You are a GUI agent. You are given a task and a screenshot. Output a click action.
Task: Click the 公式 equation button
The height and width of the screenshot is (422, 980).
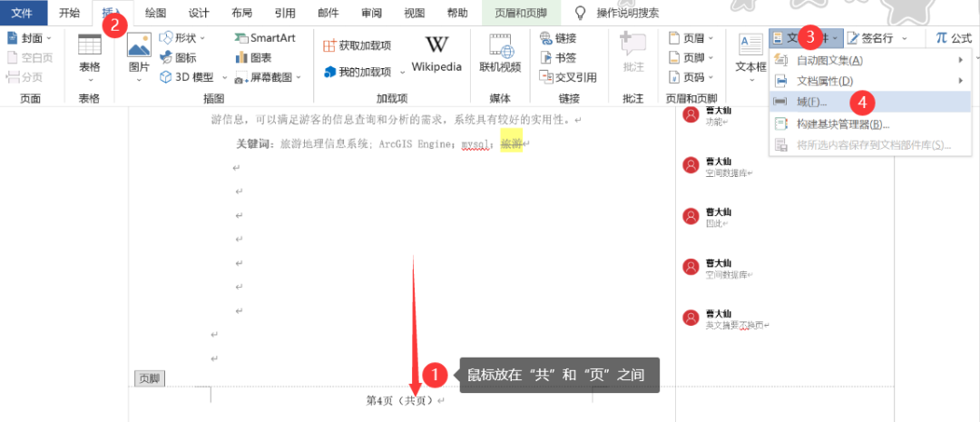coord(954,38)
